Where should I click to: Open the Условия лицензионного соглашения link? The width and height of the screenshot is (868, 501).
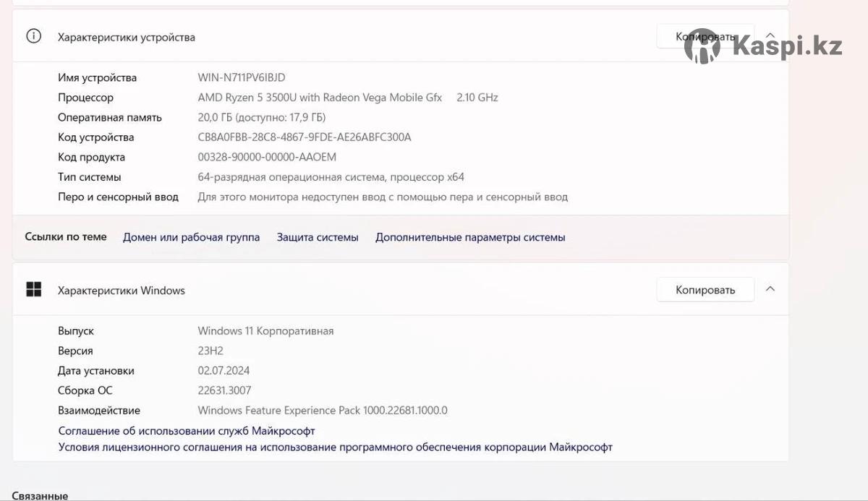(335, 448)
